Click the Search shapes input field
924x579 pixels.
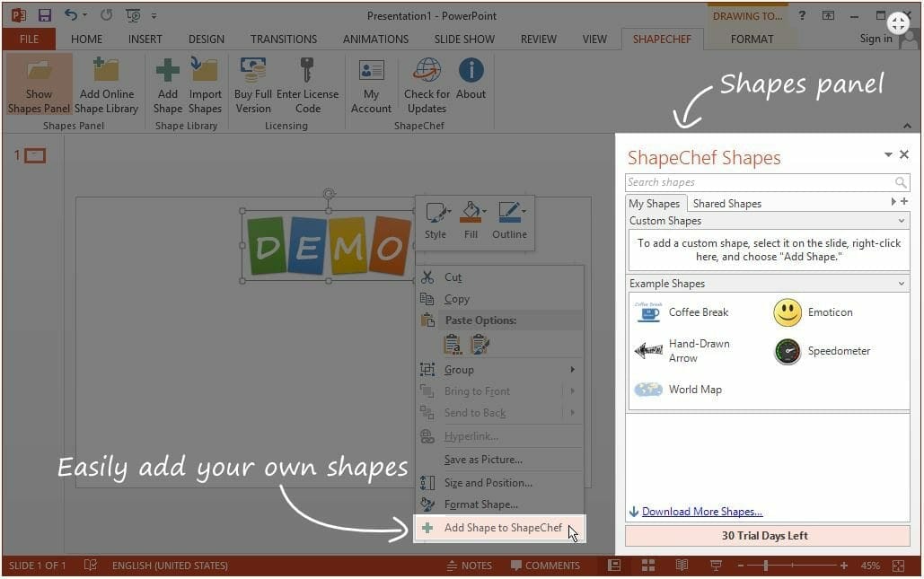(x=759, y=182)
